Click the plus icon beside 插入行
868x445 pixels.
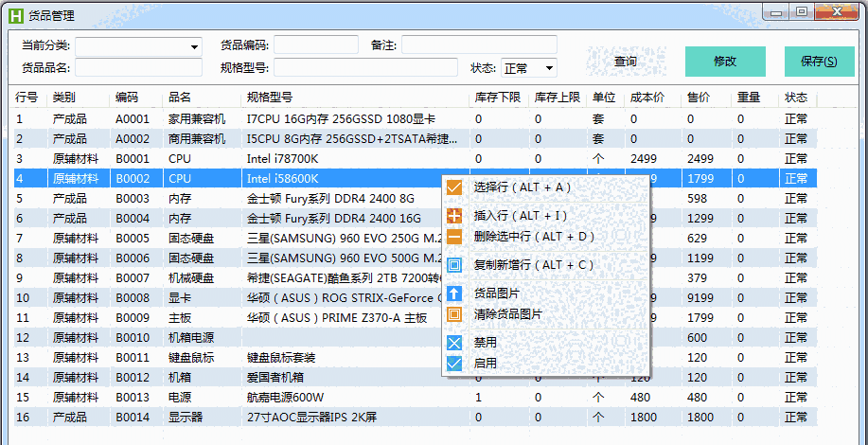454,216
